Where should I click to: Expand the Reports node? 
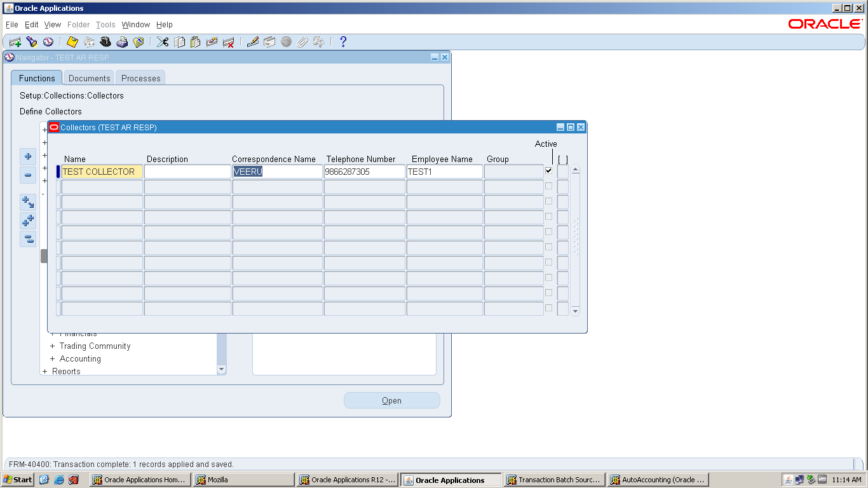(44, 371)
